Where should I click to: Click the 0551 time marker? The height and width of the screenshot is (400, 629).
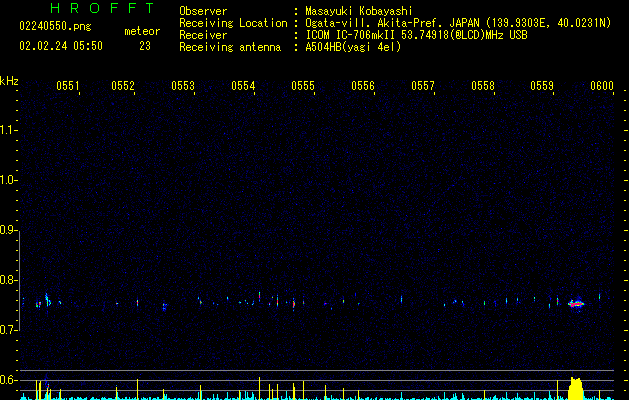67,86
